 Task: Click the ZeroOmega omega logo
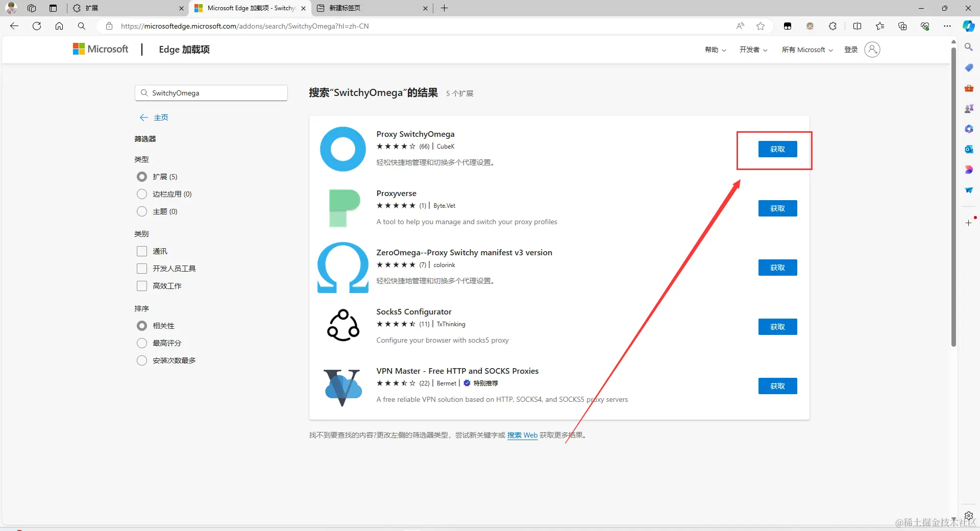(343, 268)
